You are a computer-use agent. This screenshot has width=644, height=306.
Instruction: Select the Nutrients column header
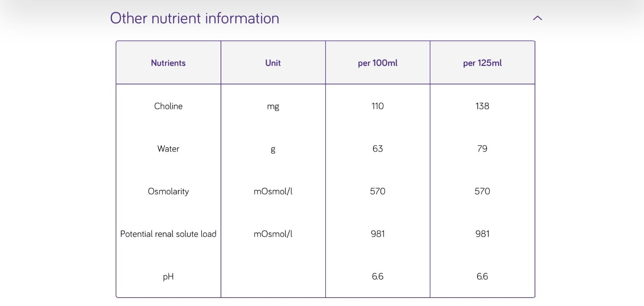point(168,63)
